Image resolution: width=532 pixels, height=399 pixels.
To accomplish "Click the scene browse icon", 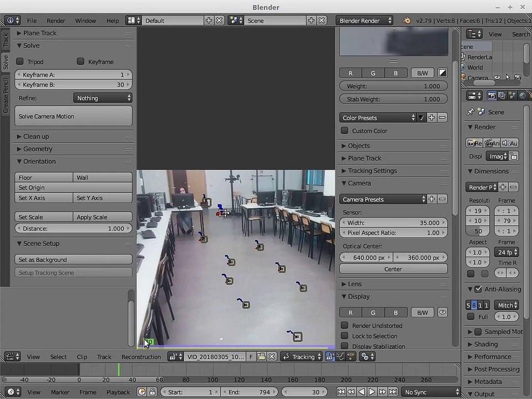I will click(x=236, y=21).
